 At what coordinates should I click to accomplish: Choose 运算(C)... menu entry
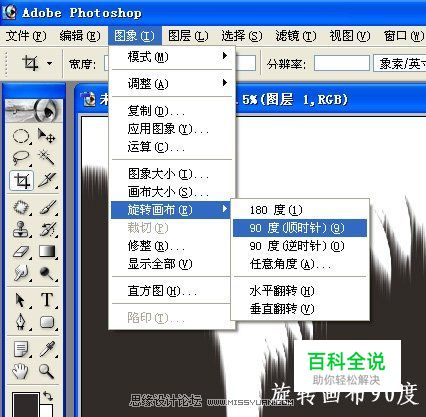point(171,147)
